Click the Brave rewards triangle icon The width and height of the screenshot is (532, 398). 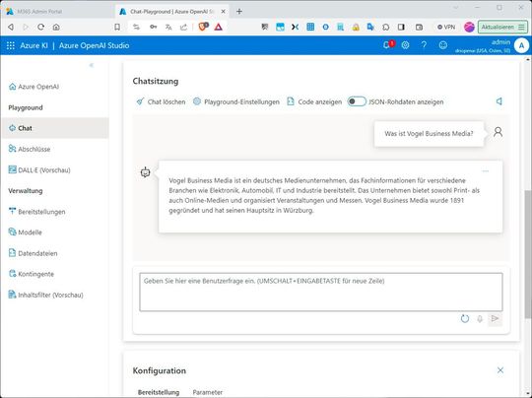218,27
